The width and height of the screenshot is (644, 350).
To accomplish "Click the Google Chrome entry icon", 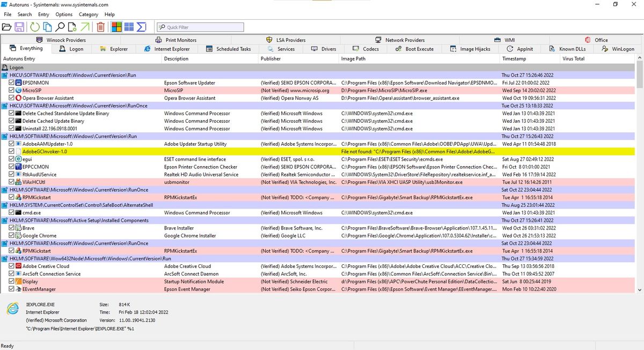I will [x=18, y=236].
